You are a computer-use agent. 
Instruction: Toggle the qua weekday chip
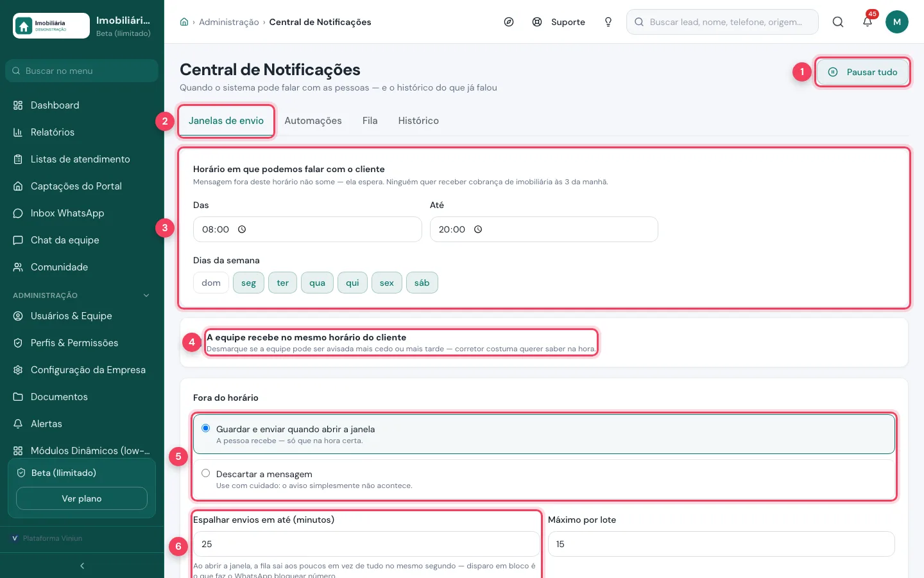pyautogui.click(x=317, y=283)
